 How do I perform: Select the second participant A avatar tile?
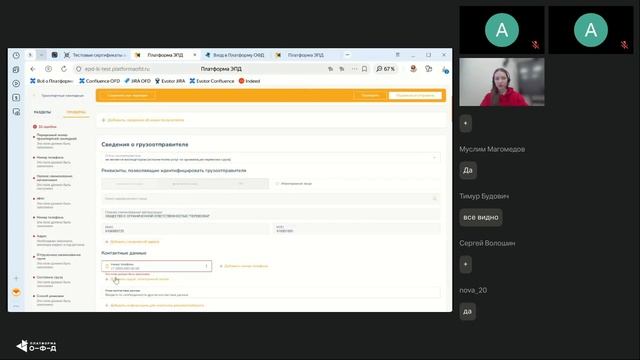coord(591,30)
